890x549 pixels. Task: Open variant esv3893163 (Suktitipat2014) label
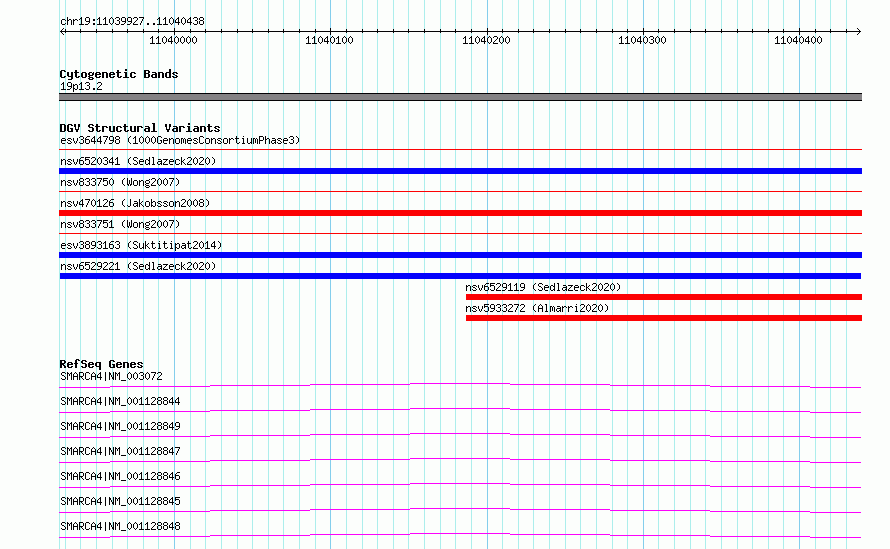[141, 245]
